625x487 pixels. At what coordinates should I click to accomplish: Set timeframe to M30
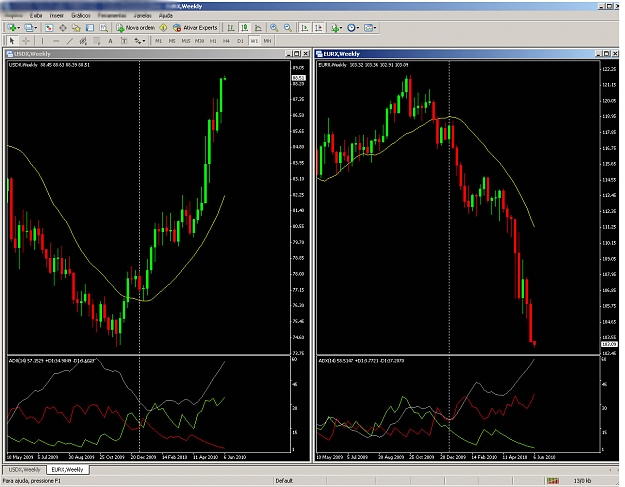click(x=199, y=41)
